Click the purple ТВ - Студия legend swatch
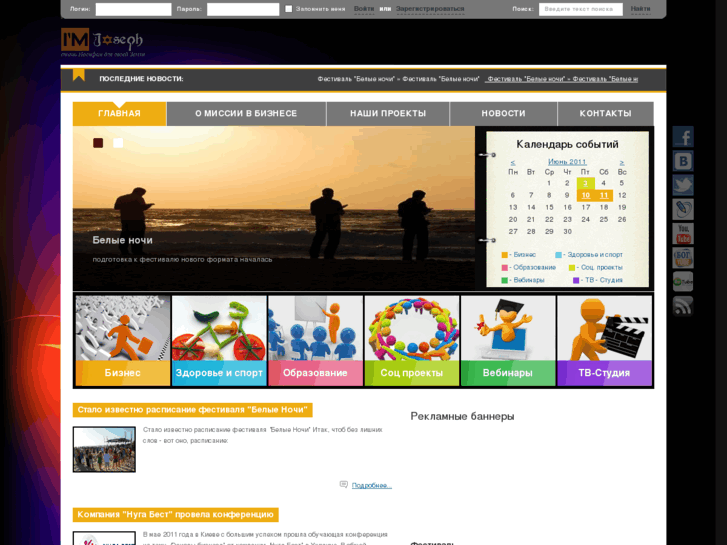This screenshot has height=545, width=727. [576, 281]
